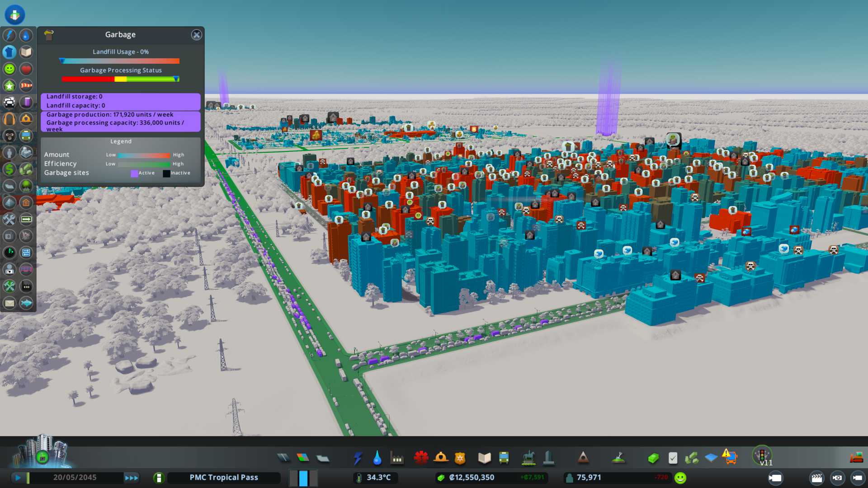
Task: Toggle game pause/play button
Action: [18, 478]
